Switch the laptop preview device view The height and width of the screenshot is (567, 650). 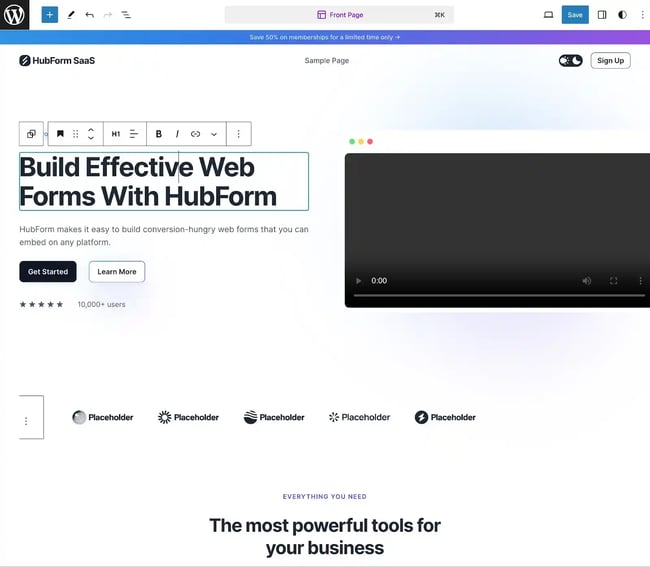coord(548,15)
